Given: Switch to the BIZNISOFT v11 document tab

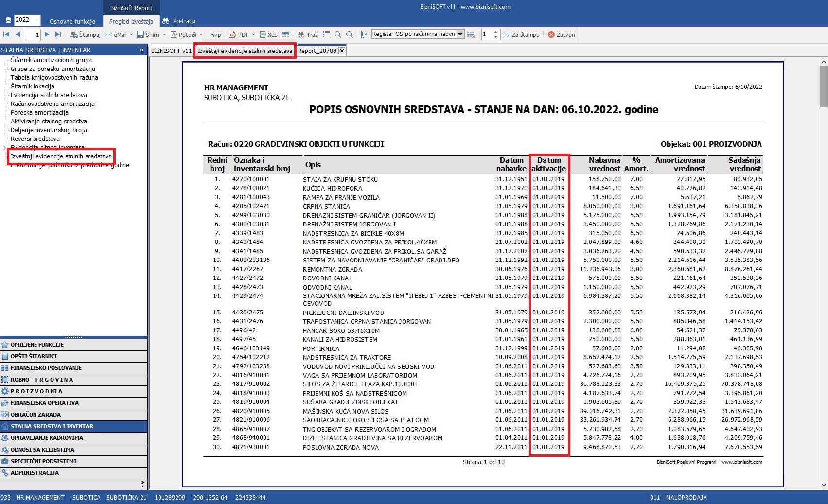Looking at the screenshot, I should tap(171, 51).
